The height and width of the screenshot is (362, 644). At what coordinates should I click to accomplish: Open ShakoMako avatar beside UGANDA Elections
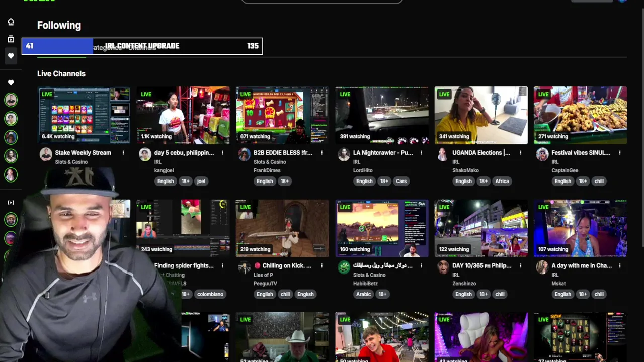(x=443, y=154)
